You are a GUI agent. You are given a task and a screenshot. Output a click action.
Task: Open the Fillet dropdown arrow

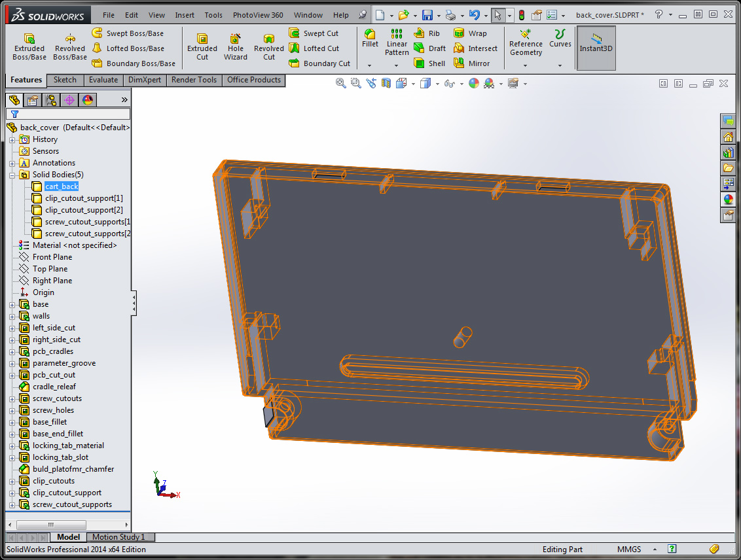coord(370,65)
